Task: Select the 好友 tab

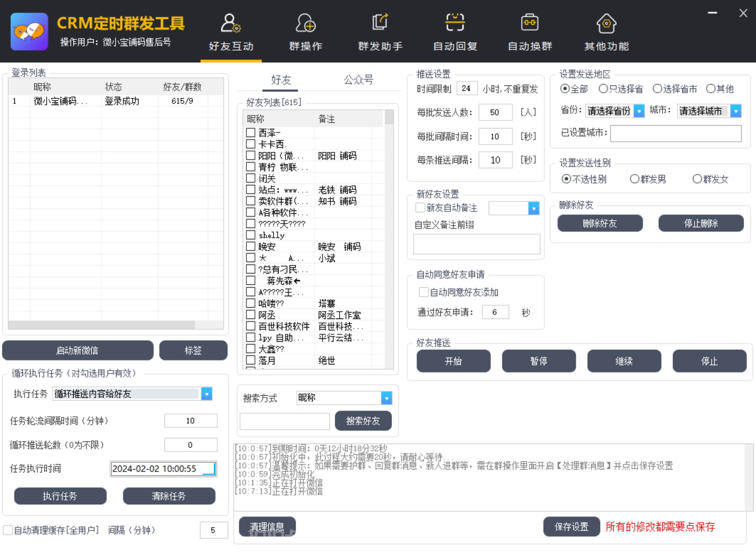Action: coord(280,80)
